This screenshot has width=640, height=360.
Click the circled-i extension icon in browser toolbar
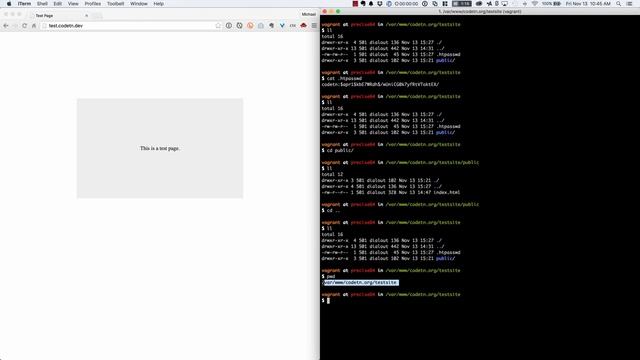[229, 26]
